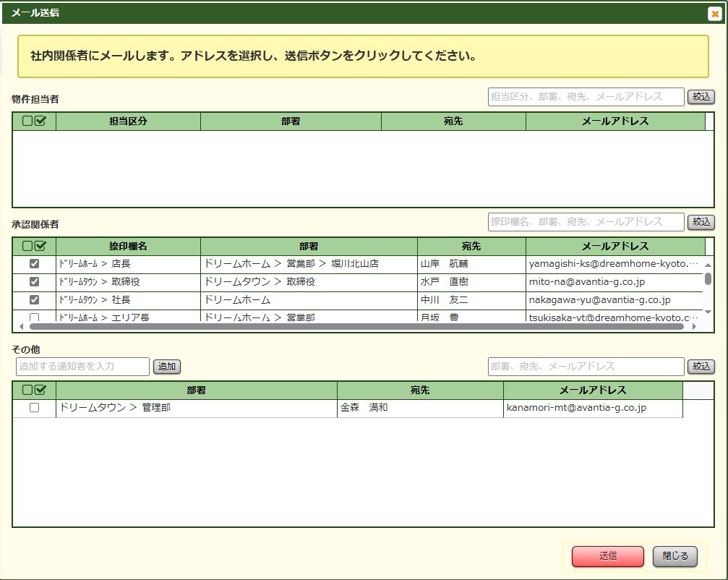728x580 pixels.
Task: Click check-all icon in 物件担当者 table header
Action: click(x=40, y=121)
